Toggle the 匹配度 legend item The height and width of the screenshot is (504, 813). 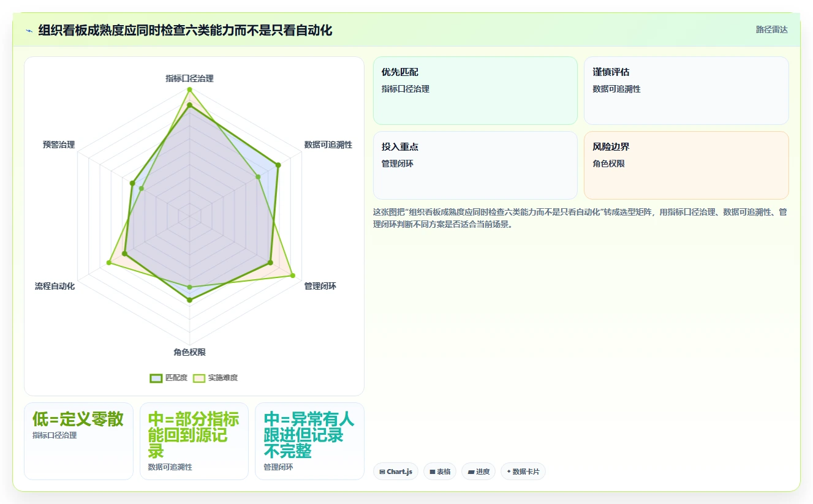pos(168,378)
